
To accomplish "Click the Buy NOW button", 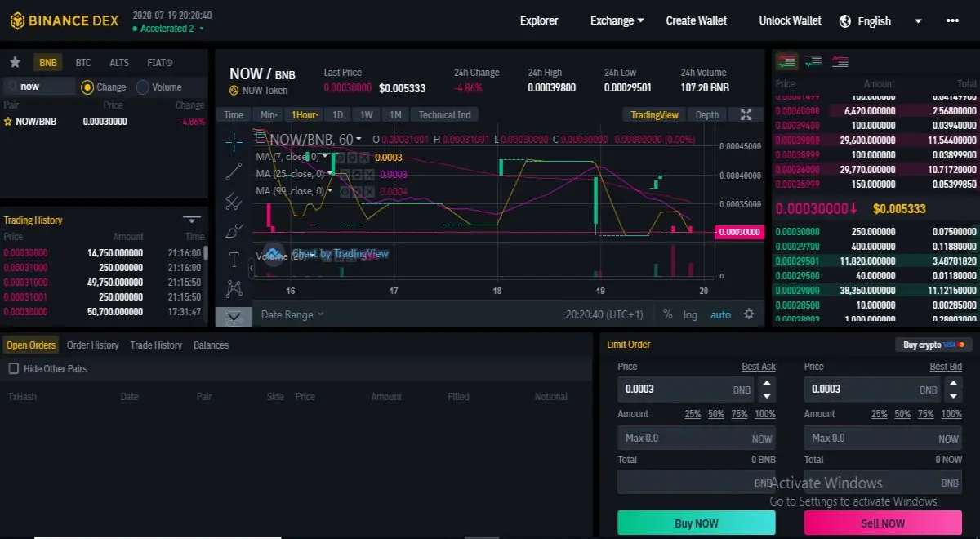I will point(697,523).
